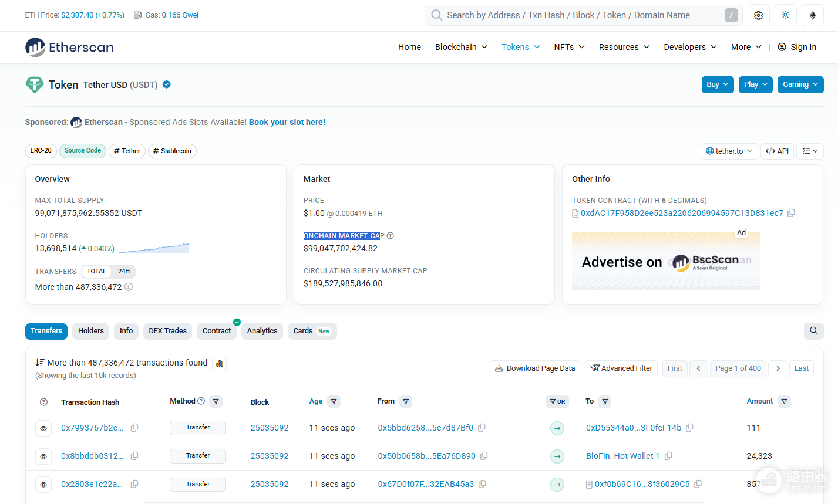Preview transaction 0x2803e1c22a with eye icon
Viewport: 838px width, 504px height.
43,485
